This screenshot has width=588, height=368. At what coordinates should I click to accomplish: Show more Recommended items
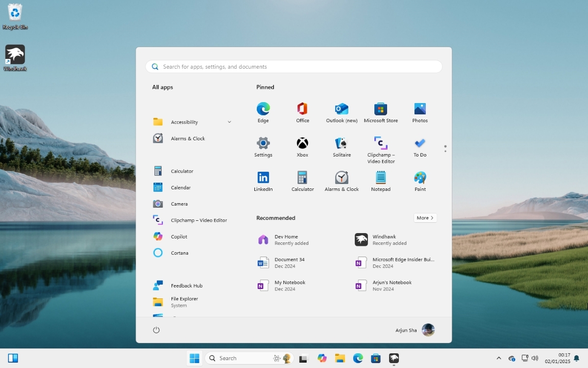click(424, 217)
